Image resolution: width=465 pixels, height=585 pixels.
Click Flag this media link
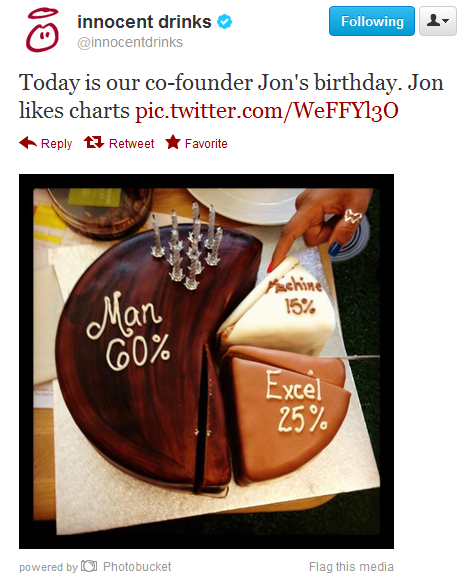click(351, 567)
